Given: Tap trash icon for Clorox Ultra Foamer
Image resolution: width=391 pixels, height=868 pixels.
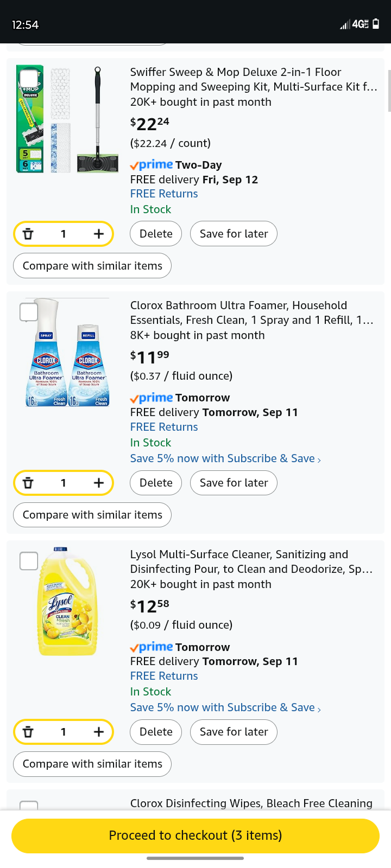Looking at the screenshot, I should click(x=28, y=483).
